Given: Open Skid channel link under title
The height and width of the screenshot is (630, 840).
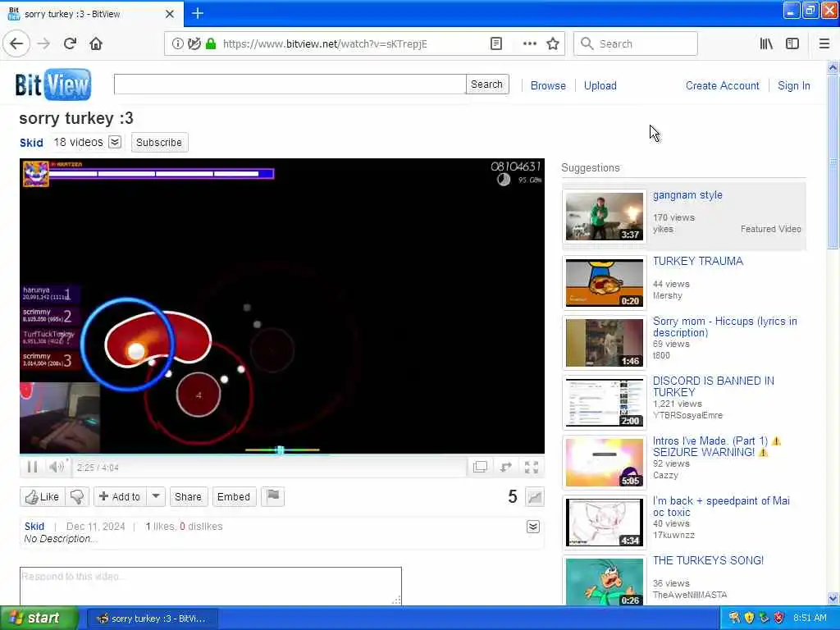Looking at the screenshot, I should tap(31, 143).
